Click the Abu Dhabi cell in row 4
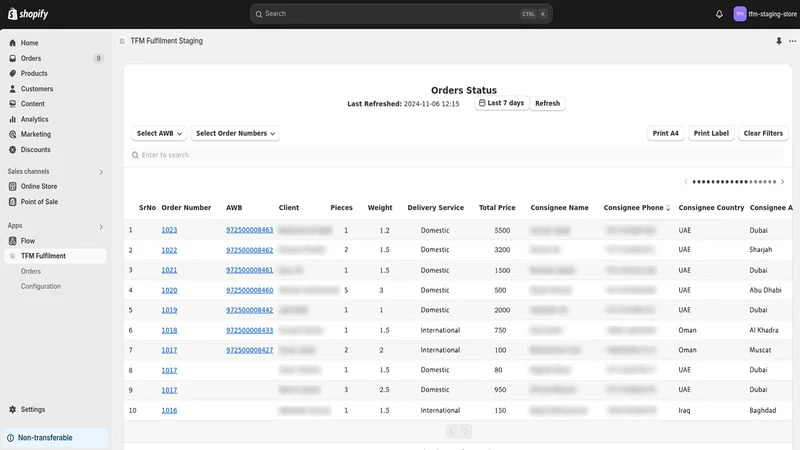 pyautogui.click(x=765, y=290)
